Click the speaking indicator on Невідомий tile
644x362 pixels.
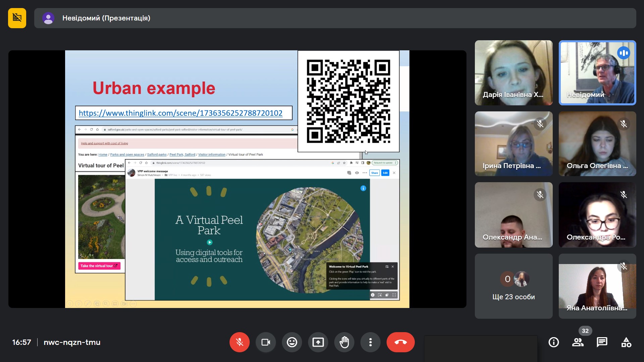tap(624, 53)
